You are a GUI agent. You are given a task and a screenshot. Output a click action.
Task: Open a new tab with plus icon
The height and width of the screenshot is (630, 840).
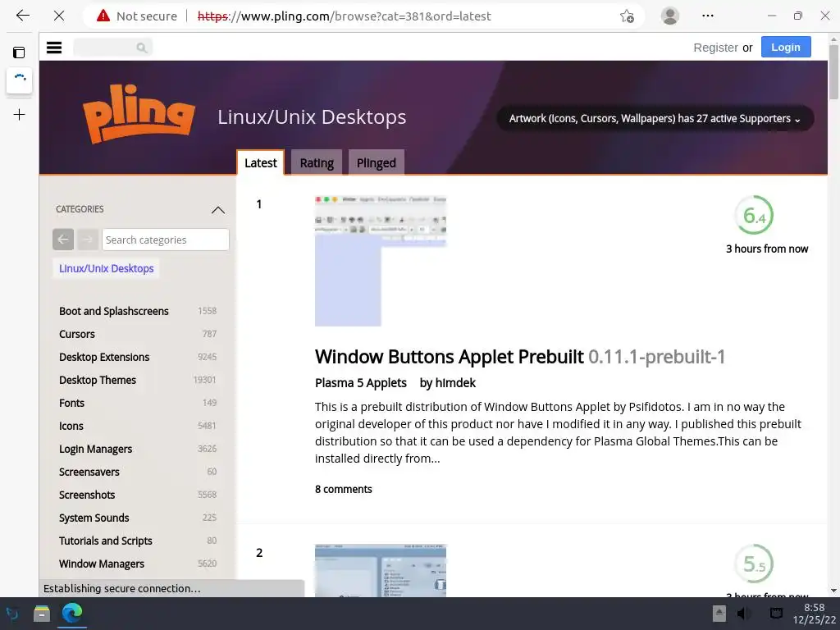[20, 114]
